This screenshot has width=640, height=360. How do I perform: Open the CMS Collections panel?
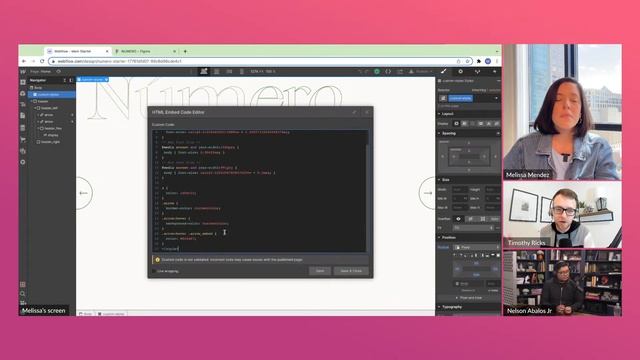(23, 128)
